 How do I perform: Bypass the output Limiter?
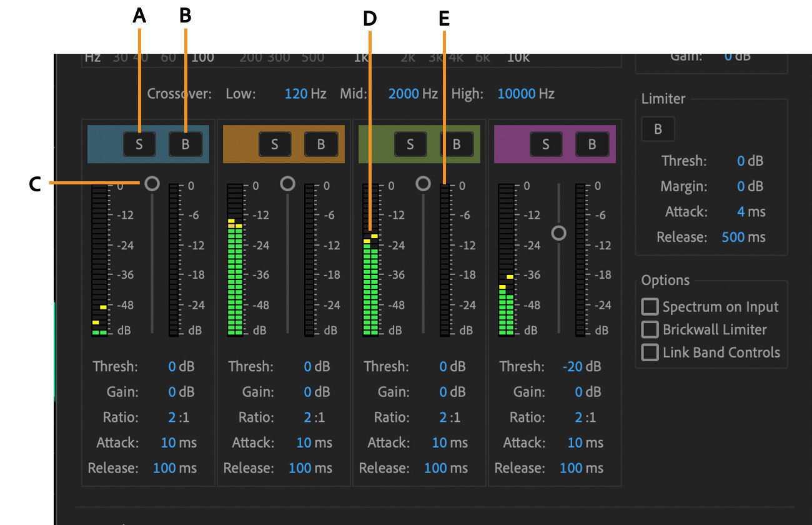pos(657,129)
